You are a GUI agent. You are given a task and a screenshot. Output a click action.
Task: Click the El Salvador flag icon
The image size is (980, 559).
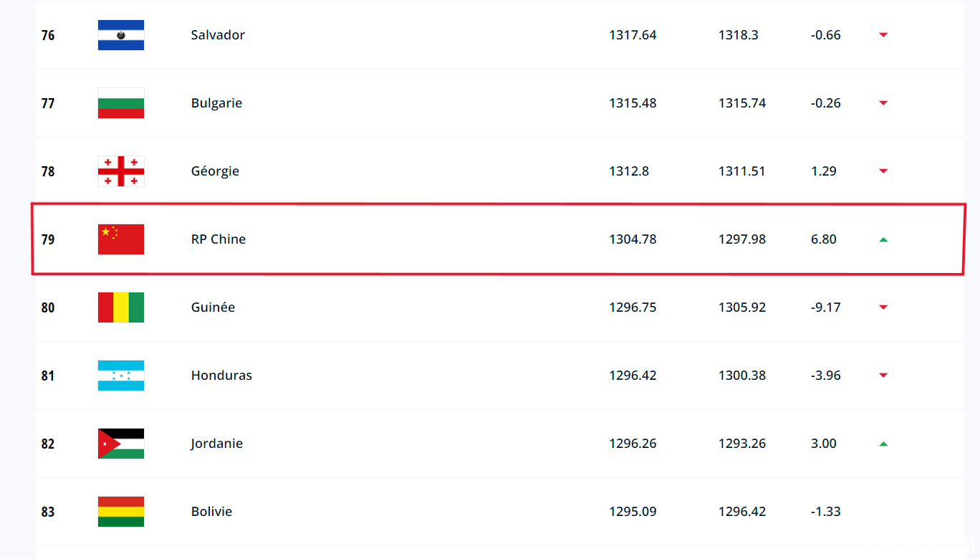click(x=121, y=35)
